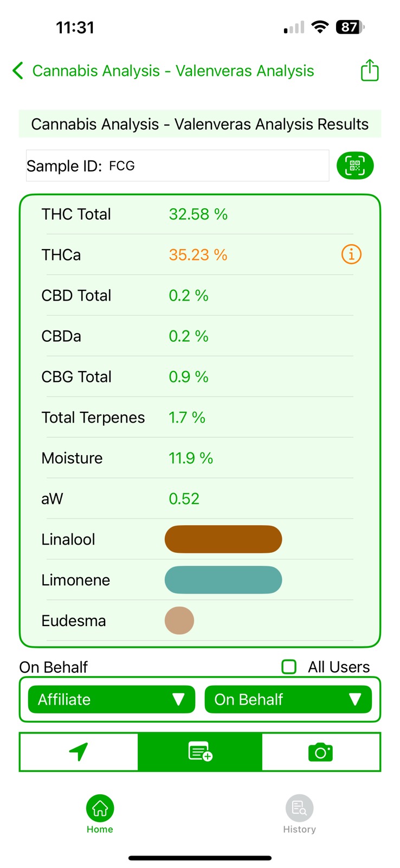The height and width of the screenshot is (868, 400).
Task: Tap the Eudesma tan circle swatch
Action: (179, 621)
